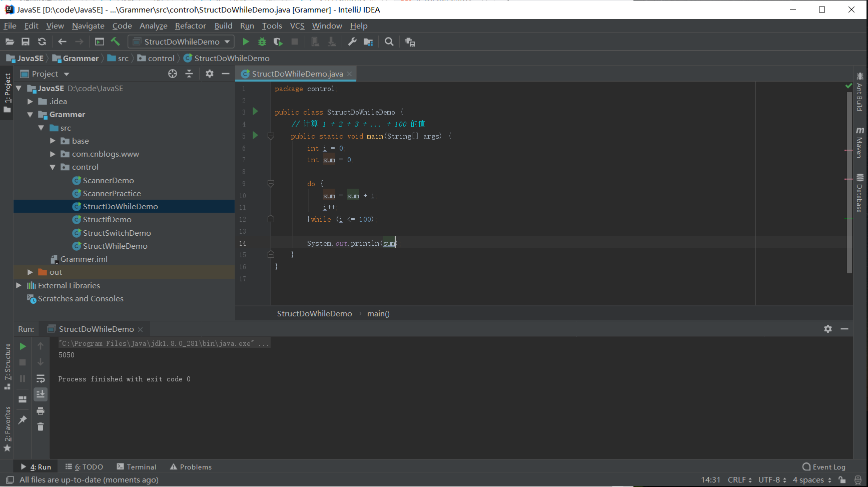Start debugging with the Debug bug icon
The image size is (868, 487).
tap(262, 42)
